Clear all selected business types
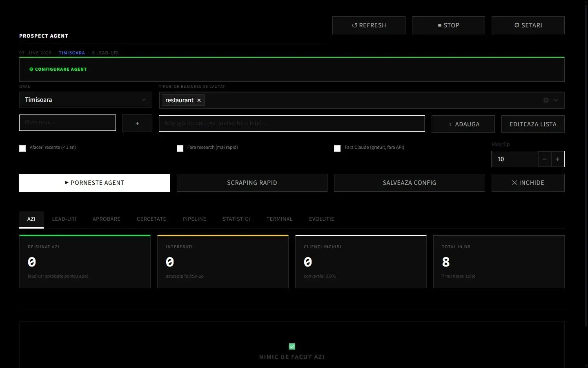The height and width of the screenshot is (368, 588). tap(546, 100)
